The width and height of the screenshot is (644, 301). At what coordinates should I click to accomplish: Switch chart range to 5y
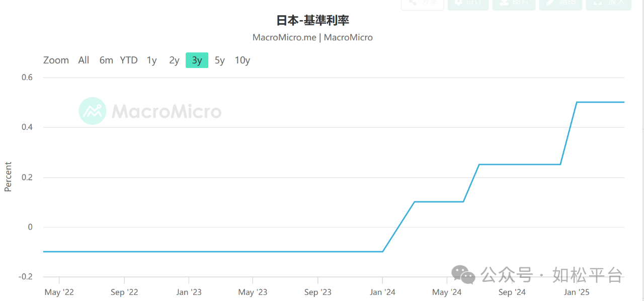[x=219, y=60]
